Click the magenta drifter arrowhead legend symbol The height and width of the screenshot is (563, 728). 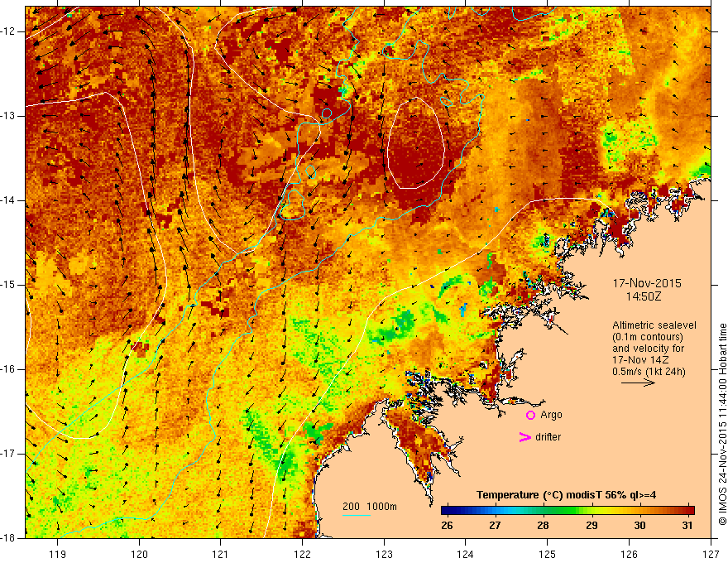(x=524, y=437)
